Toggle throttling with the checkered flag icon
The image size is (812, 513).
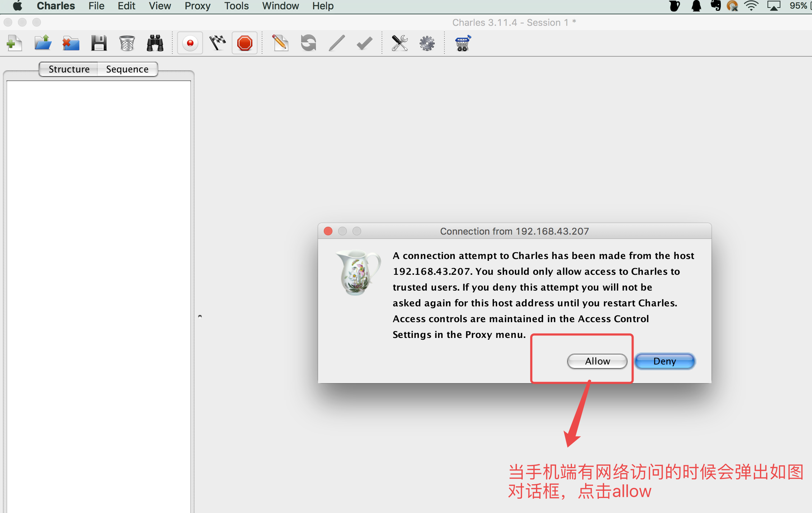point(218,43)
